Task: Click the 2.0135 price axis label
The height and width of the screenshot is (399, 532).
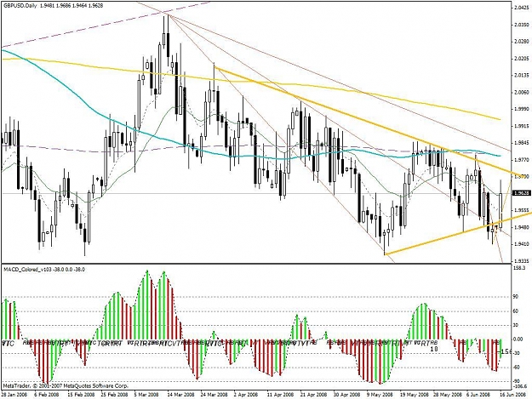Action: tap(521, 75)
